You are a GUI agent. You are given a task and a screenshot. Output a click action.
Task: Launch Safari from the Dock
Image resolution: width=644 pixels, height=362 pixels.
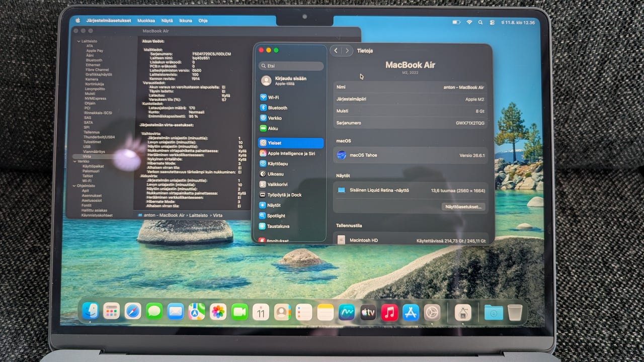pyautogui.click(x=133, y=311)
